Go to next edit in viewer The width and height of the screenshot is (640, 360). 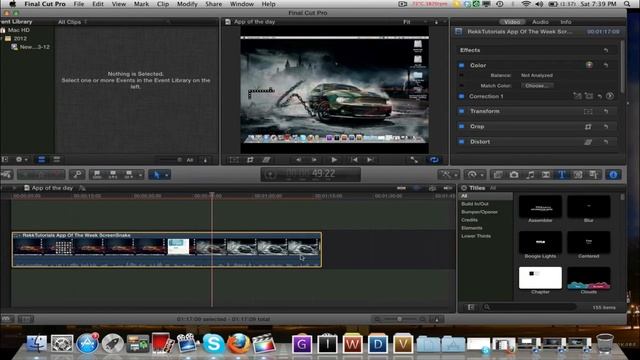click(x=370, y=160)
